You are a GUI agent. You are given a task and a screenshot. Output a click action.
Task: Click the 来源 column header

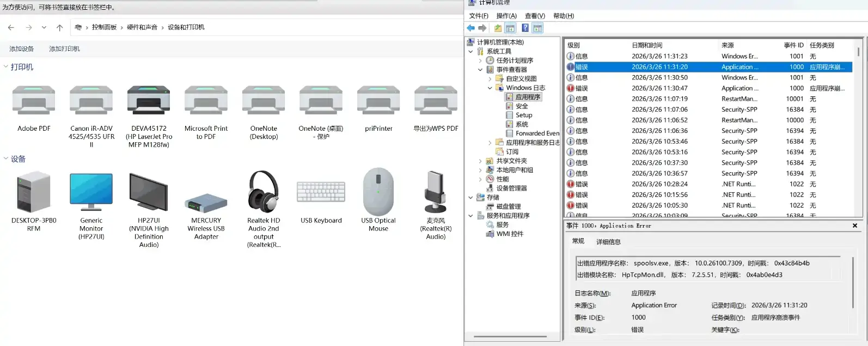[728, 45]
